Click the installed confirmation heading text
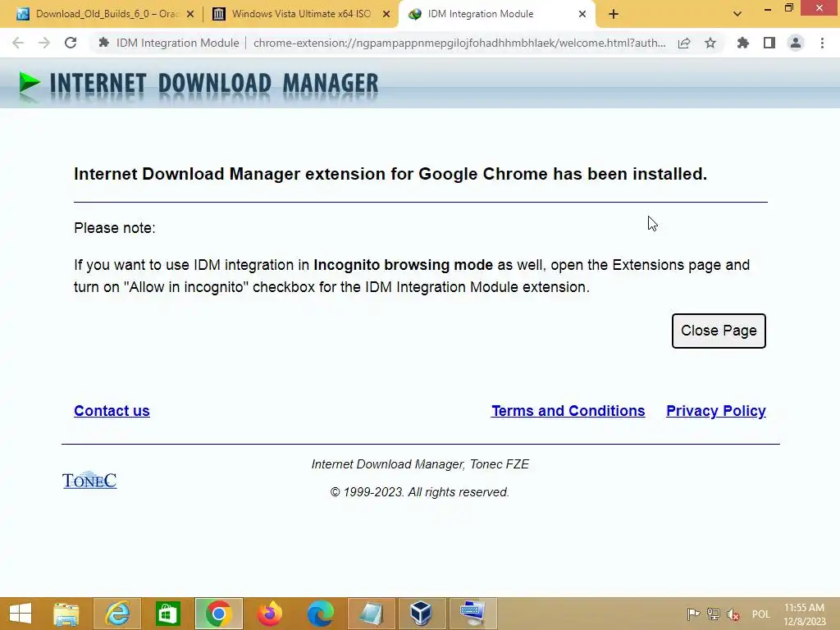 [x=390, y=174]
